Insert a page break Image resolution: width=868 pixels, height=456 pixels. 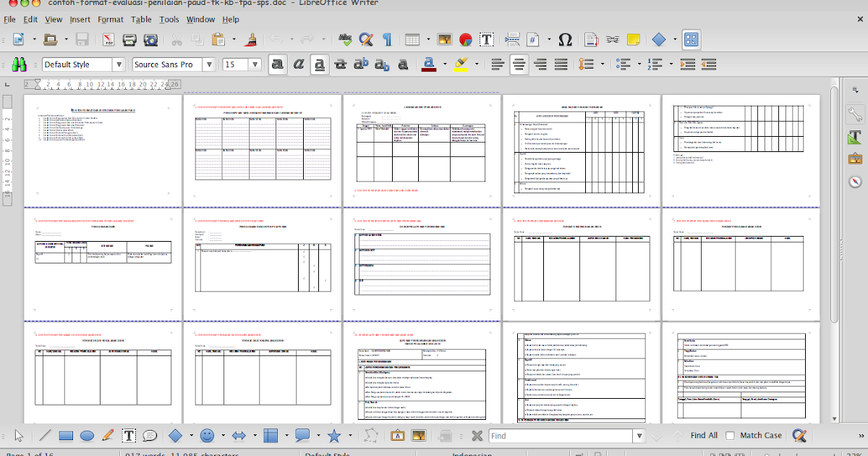pos(513,39)
